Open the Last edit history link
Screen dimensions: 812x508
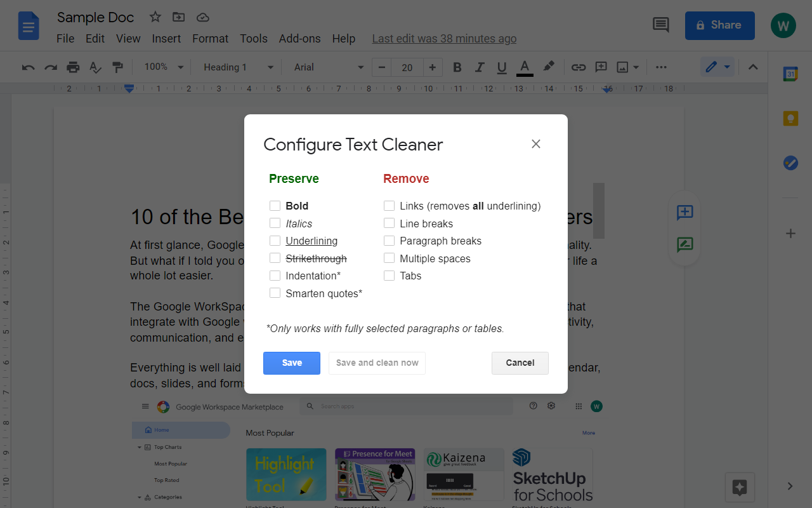tap(444, 39)
